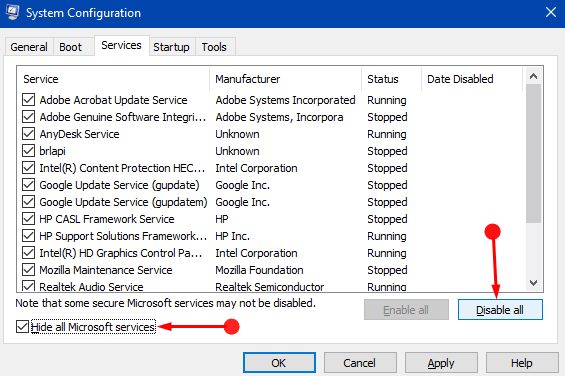Click the Mozilla Maintenance Service name
The image size is (565, 376).
coord(106,270)
